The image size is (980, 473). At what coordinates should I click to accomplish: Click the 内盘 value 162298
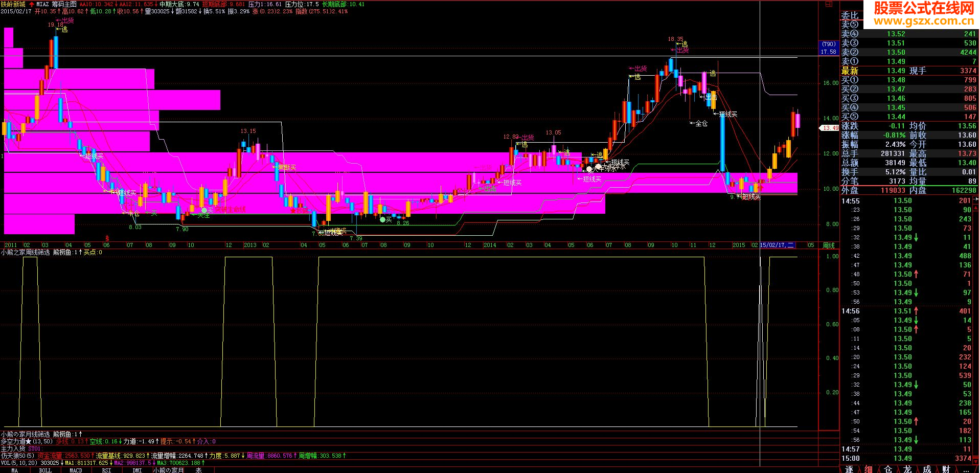click(964, 190)
